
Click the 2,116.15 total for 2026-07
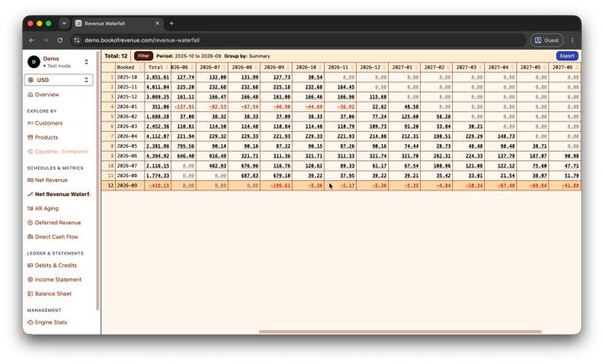coord(158,166)
